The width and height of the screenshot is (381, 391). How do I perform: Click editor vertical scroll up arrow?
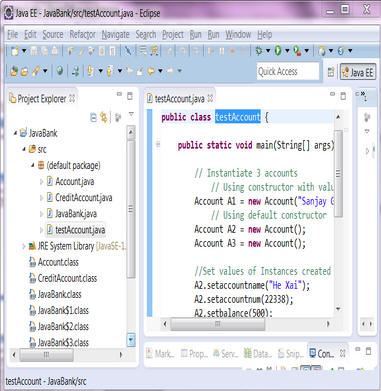pyautogui.click(x=338, y=117)
